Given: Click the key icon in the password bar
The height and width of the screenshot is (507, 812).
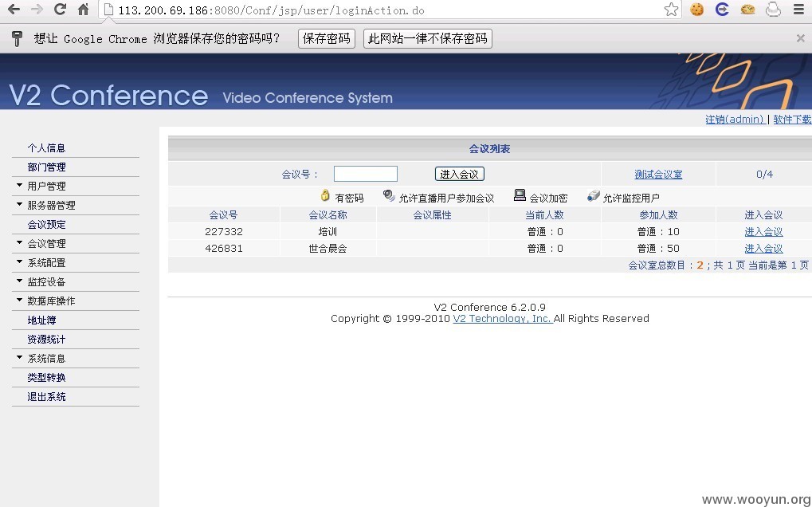Looking at the screenshot, I should (17, 38).
